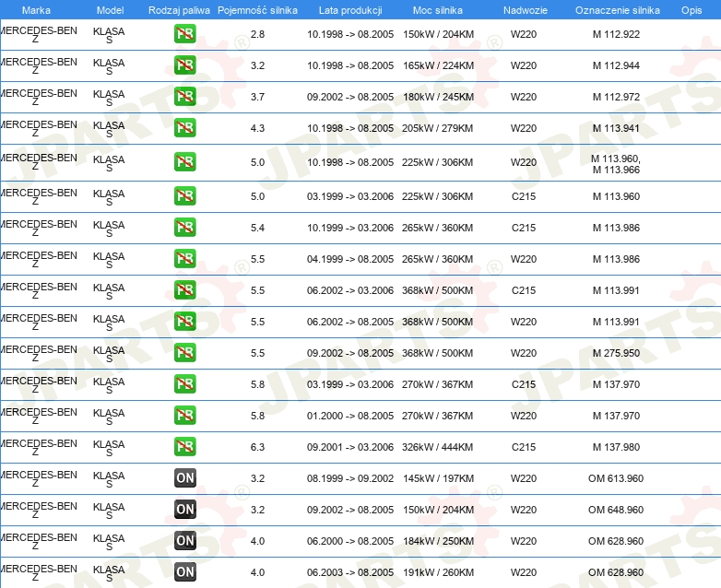721x588 pixels.
Task: Click petrol icon in 5.5 C215 M 113.991 row
Action: tap(184, 290)
